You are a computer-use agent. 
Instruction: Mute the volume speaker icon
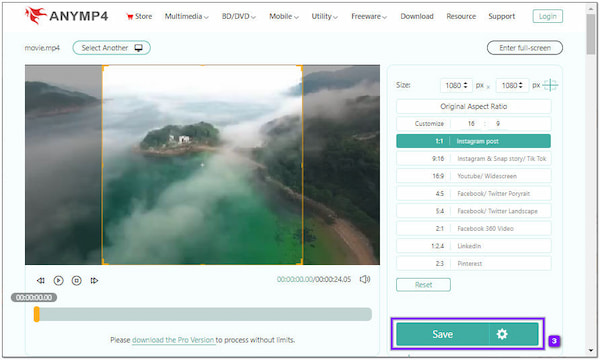[365, 280]
